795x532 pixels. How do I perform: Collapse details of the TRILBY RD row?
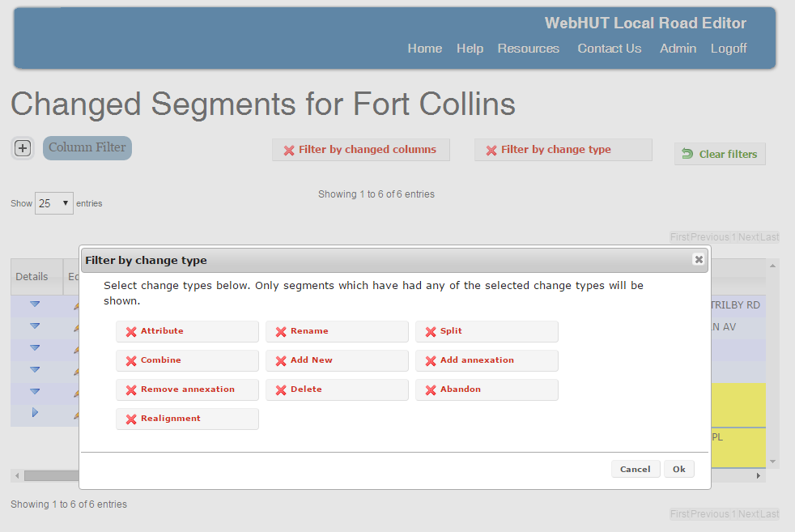click(x=35, y=304)
